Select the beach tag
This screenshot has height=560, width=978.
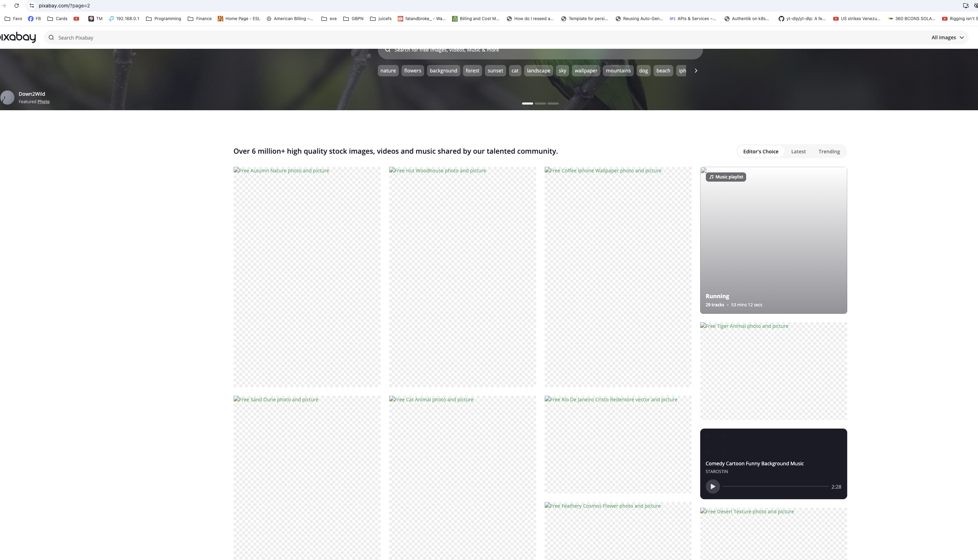(663, 70)
